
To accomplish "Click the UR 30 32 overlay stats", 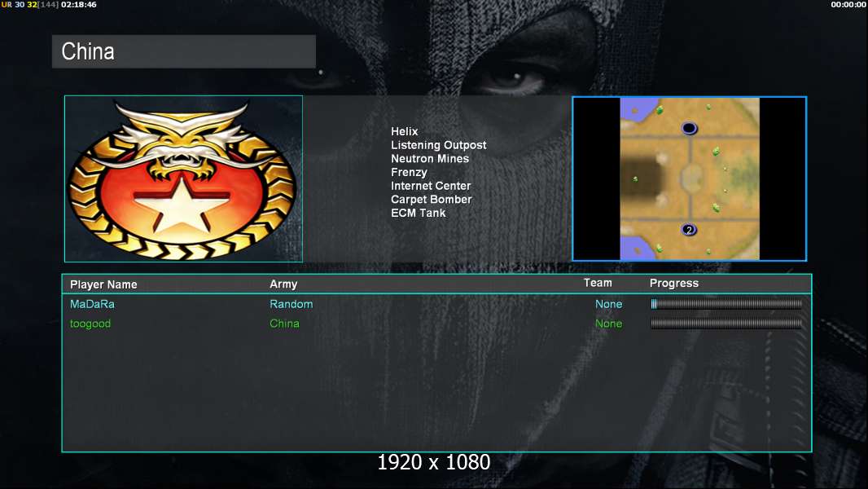I will click(19, 4).
